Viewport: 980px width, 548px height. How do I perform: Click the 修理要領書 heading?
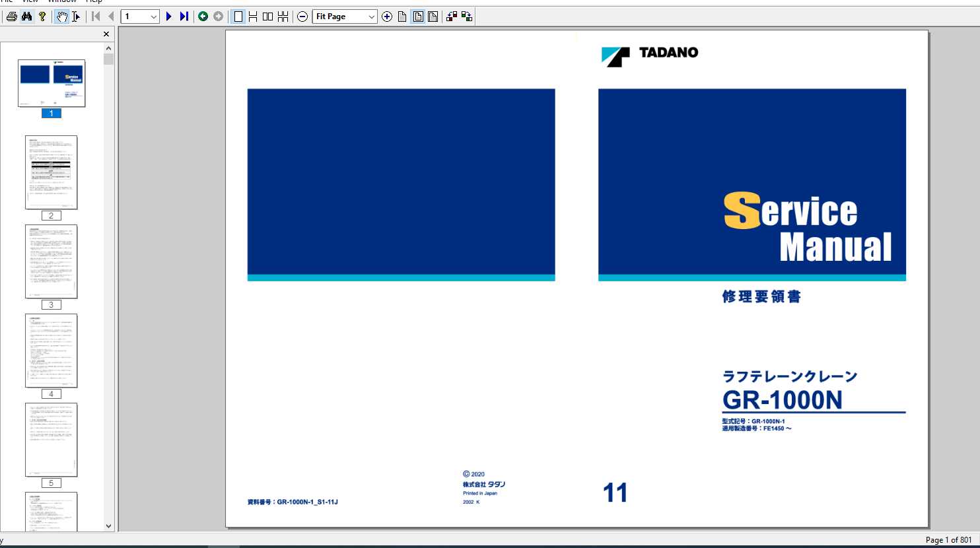coord(761,297)
